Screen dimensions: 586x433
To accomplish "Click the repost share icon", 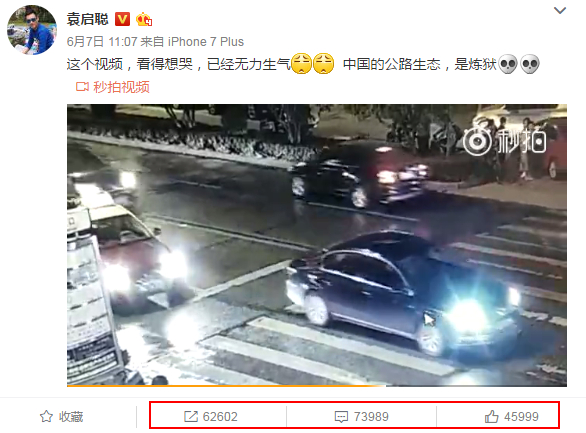I will (x=191, y=416).
